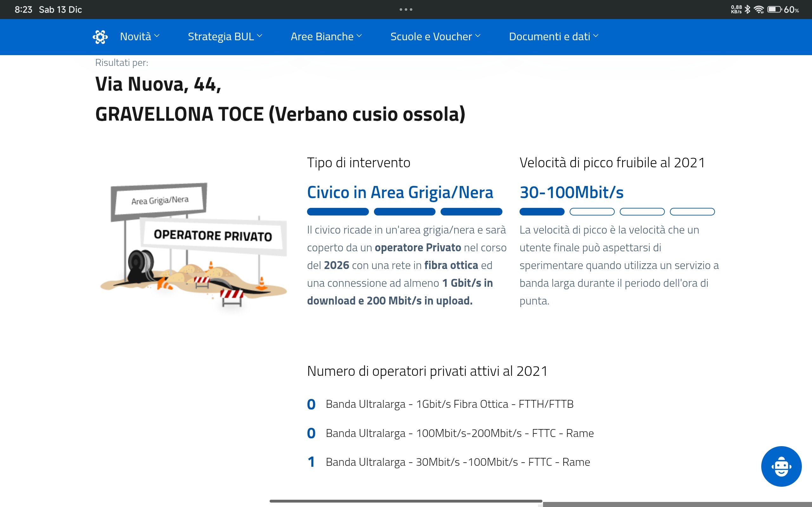Click the last empty speed indicator bar
Image resolution: width=812 pixels, height=507 pixels.
coord(692,212)
